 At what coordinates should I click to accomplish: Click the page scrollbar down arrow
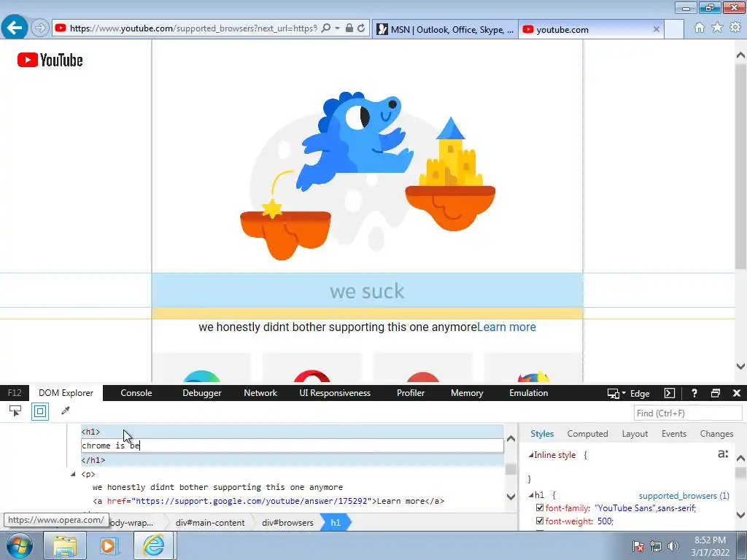tap(740, 366)
